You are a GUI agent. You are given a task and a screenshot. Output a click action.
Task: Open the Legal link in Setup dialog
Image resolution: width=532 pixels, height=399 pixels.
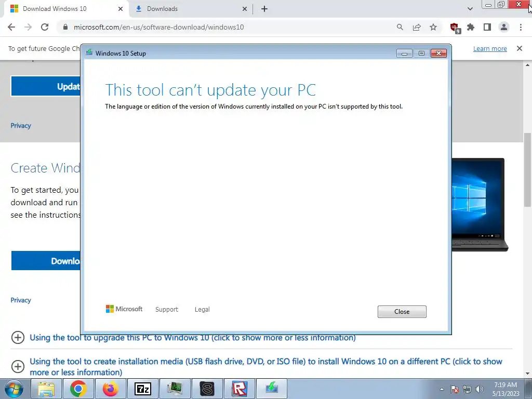point(202,310)
